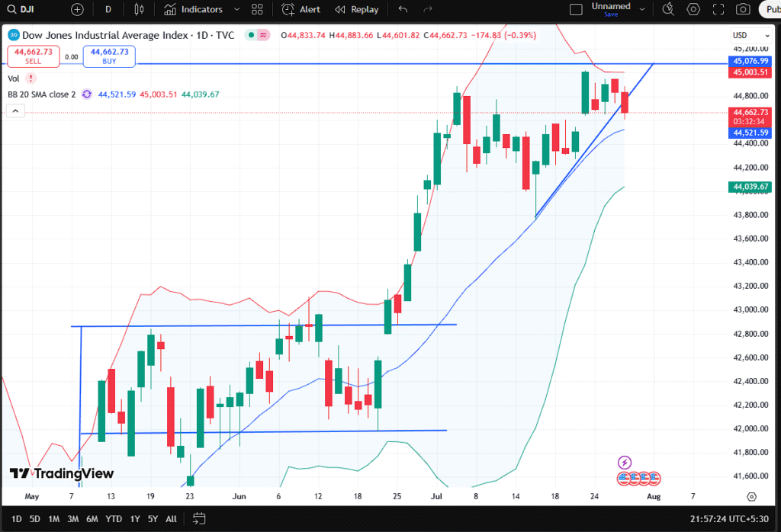This screenshot has width=781, height=532.
Task: Add a symbol to compare with plus icon
Action: point(77,9)
